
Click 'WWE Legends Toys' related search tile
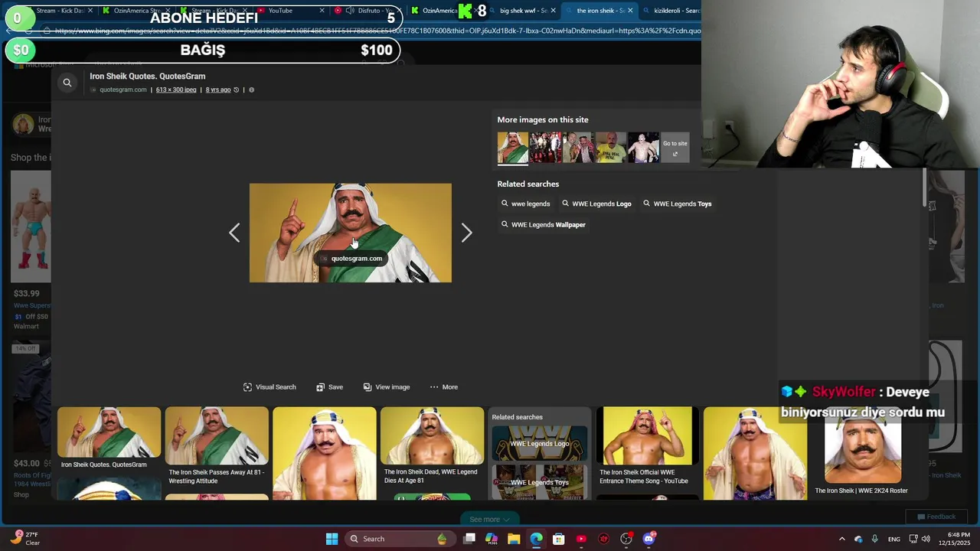(x=539, y=482)
